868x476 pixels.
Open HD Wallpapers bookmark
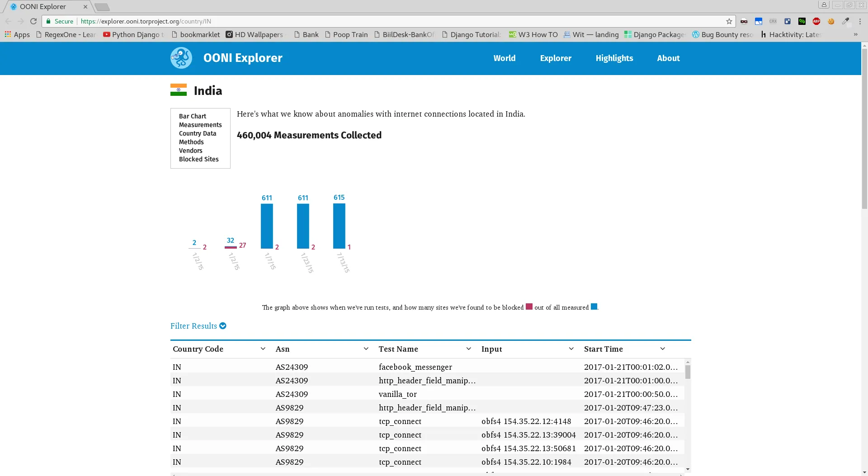255,34
